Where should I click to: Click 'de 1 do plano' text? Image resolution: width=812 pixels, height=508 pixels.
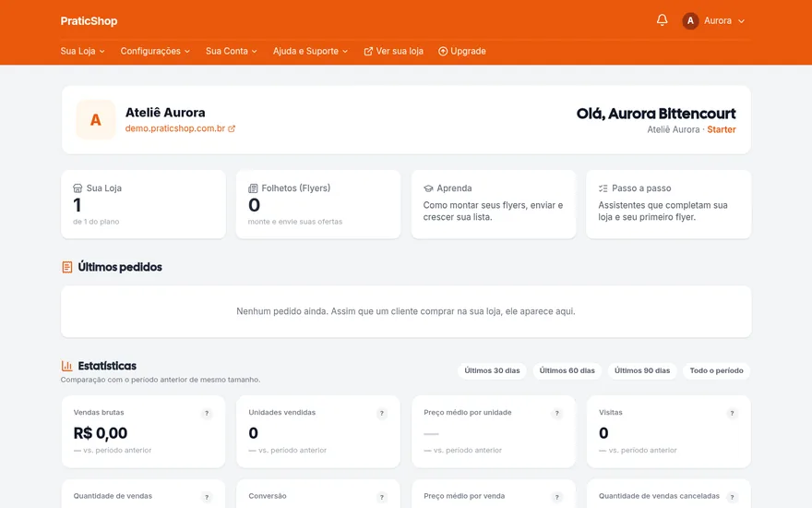(96, 222)
